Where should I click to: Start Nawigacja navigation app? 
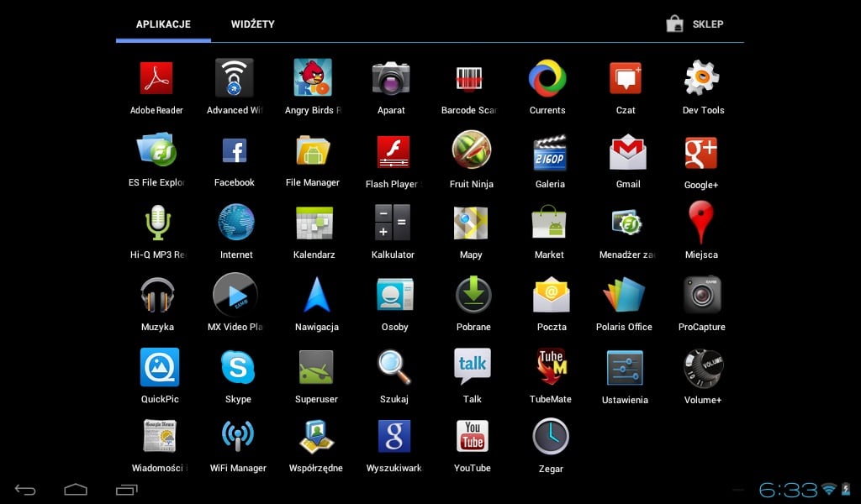click(317, 295)
